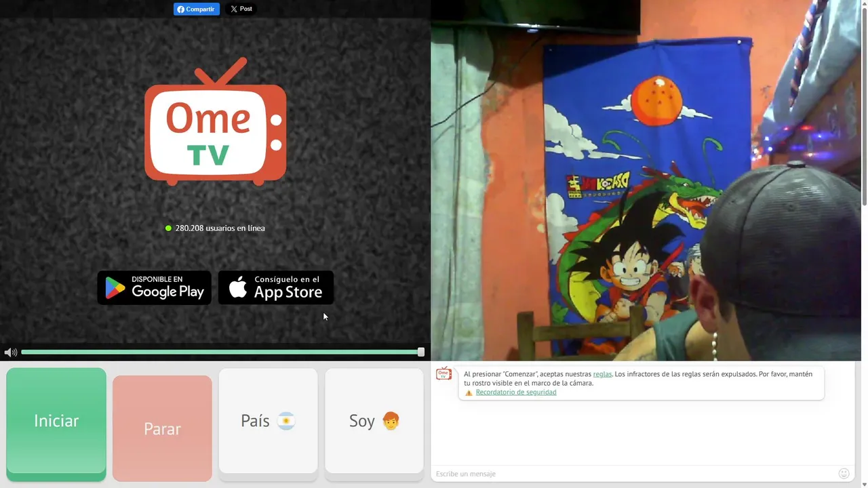Open the reglas link
Screen dimensions: 868x488
pos(602,374)
